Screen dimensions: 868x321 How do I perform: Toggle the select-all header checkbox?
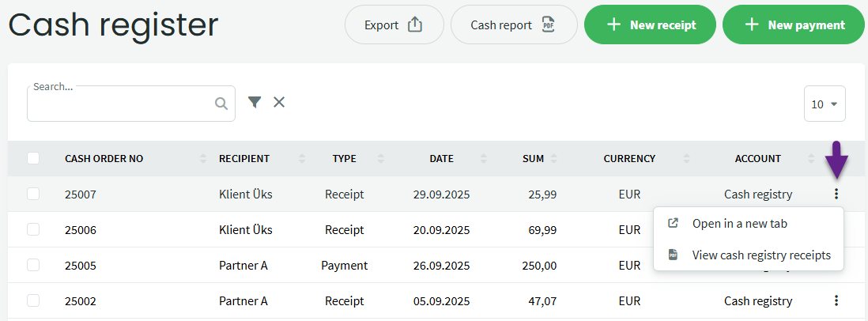click(33, 158)
